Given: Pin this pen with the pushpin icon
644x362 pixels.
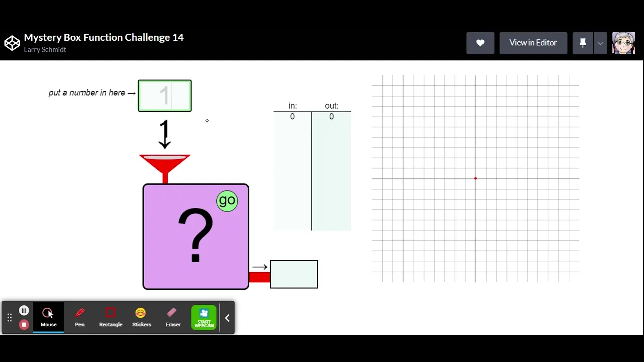Looking at the screenshot, I should point(583,43).
